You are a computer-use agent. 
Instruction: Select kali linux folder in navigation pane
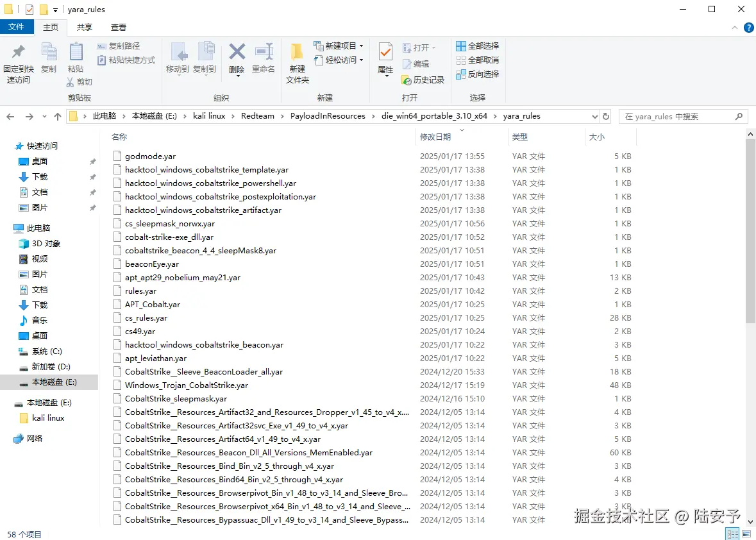48,418
